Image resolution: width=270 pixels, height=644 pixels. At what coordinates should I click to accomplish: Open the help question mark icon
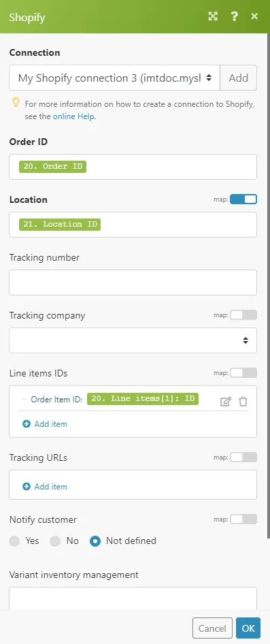[x=235, y=16]
